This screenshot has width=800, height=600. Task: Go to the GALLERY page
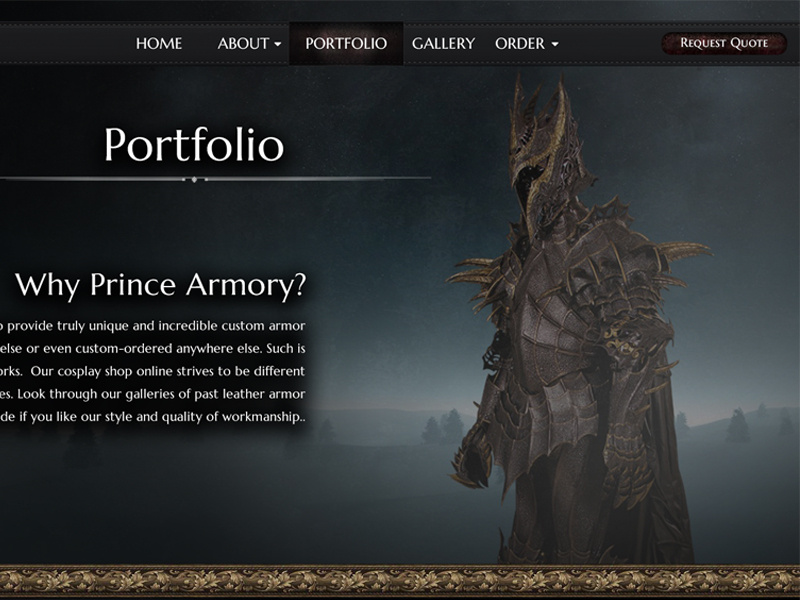(x=443, y=43)
